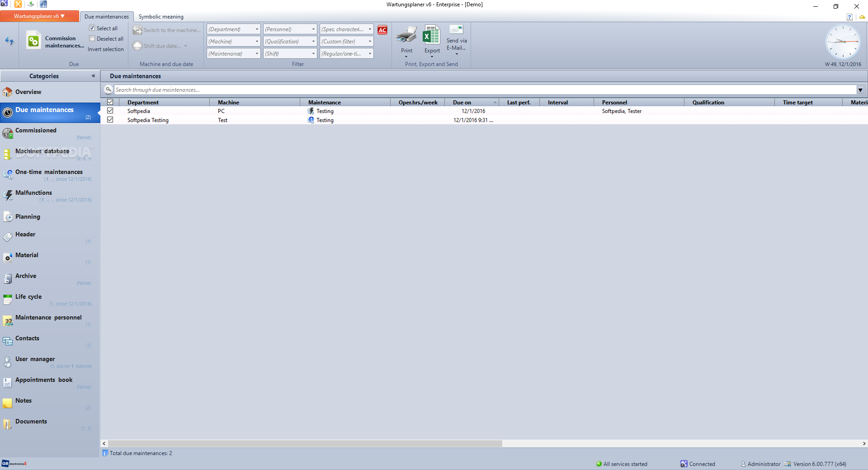Open Malfunctions lightning icon
The width and height of the screenshot is (868, 470).
(8, 196)
